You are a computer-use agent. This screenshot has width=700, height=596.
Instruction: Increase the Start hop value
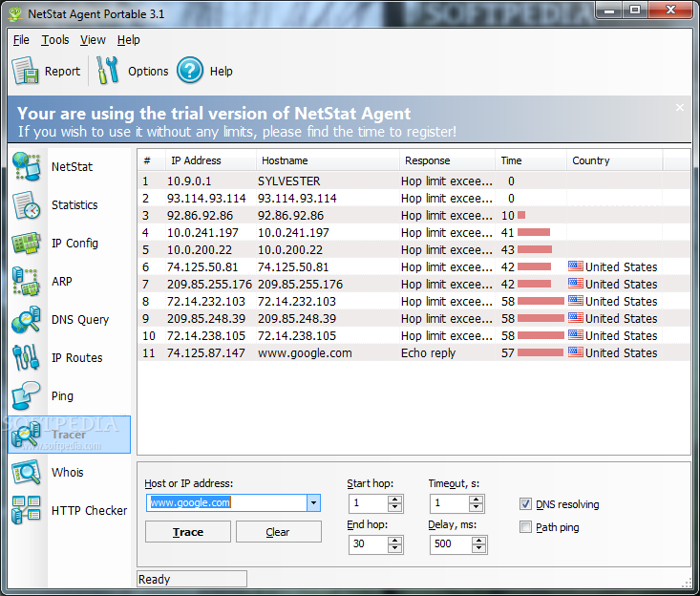pos(394,500)
